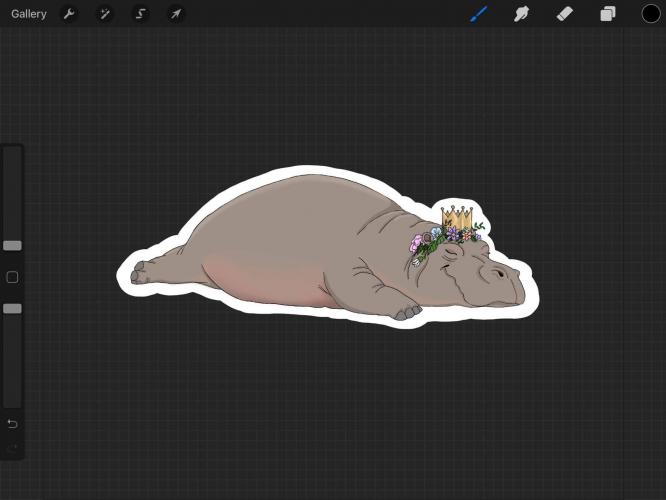Return to the Gallery
Viewport: 666px width, 500px height.
pyautogui.click(x=28, y=14)
